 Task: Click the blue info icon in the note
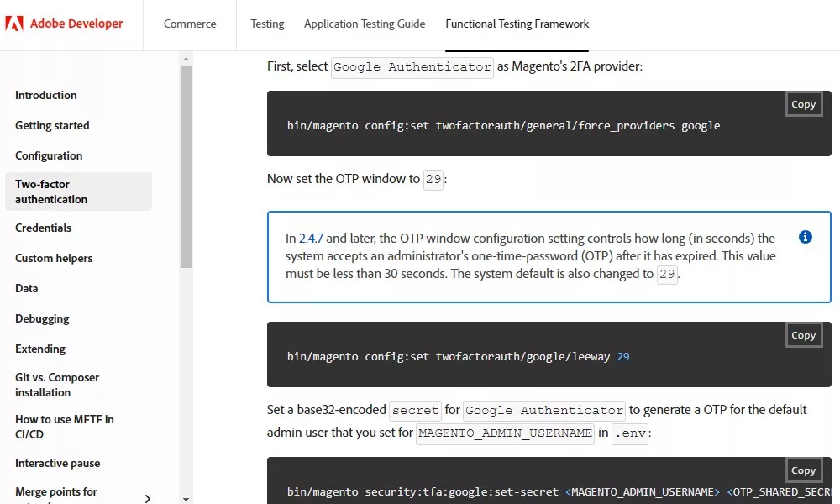[805, 237]
